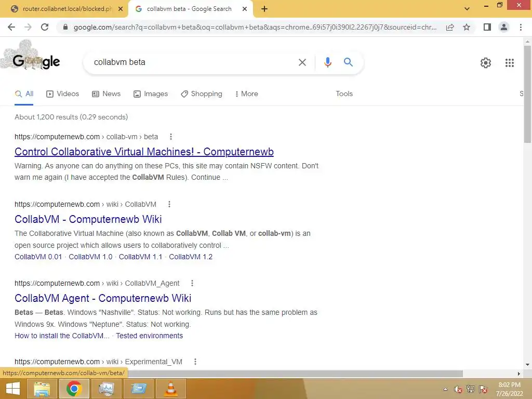Open the muted volume tray icon
This screenshot has height=399, width=532.
point(458,389)
